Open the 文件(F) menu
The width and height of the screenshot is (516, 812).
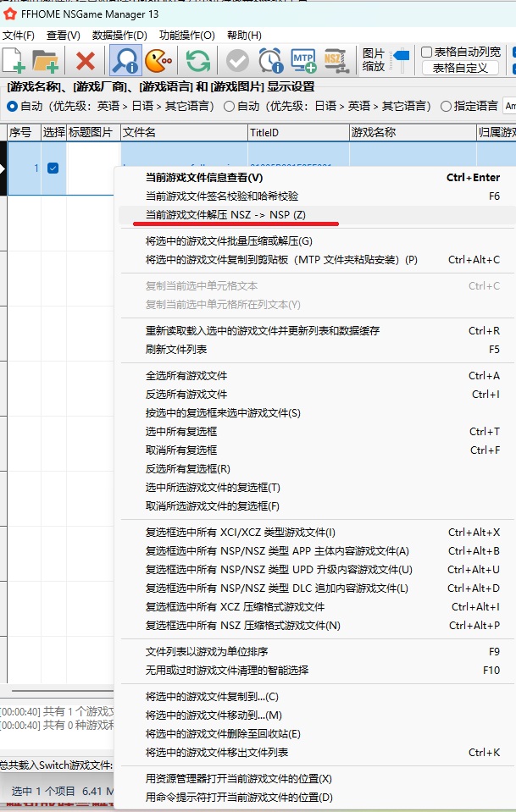[18, 36]
